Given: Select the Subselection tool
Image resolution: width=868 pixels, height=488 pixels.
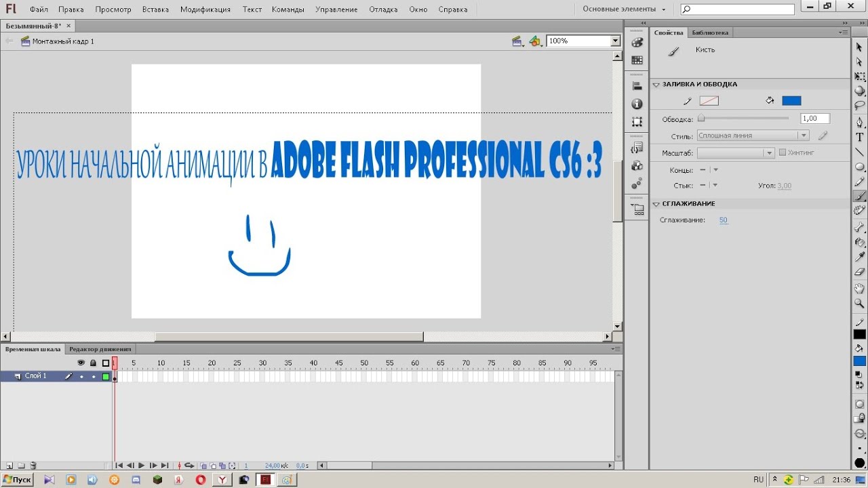Looking at the screenshot, I should point(860,62).
